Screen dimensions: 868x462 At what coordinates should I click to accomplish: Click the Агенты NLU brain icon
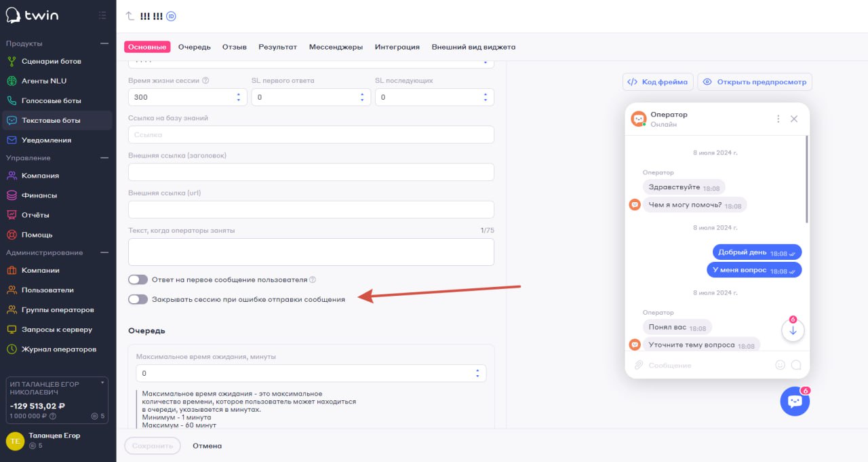(x=12, y=81)
